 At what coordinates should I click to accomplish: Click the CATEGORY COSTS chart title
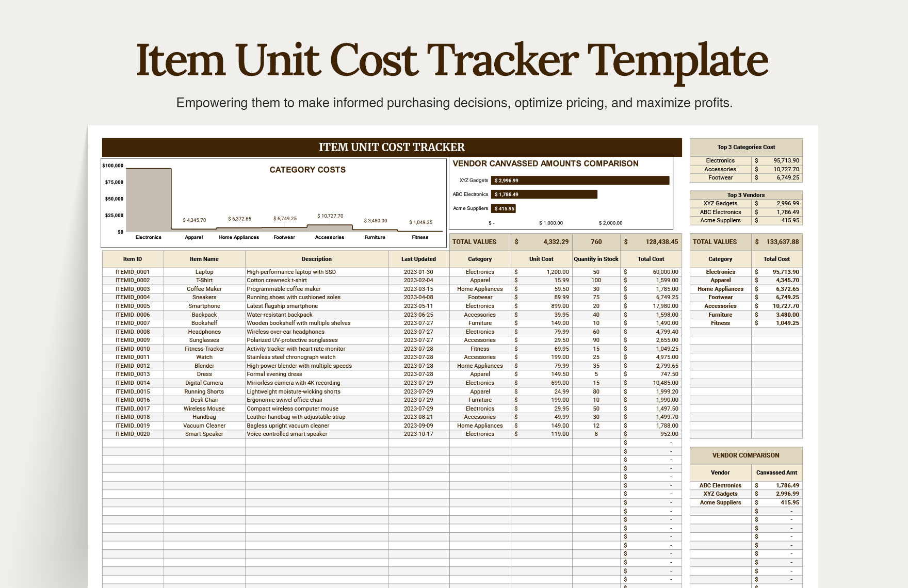(x=307, y=170)
